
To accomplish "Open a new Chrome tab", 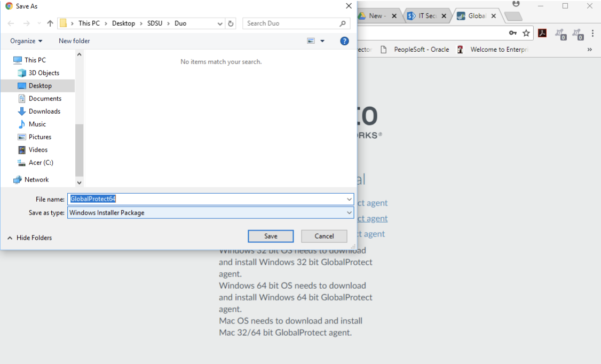I will 513,16.
